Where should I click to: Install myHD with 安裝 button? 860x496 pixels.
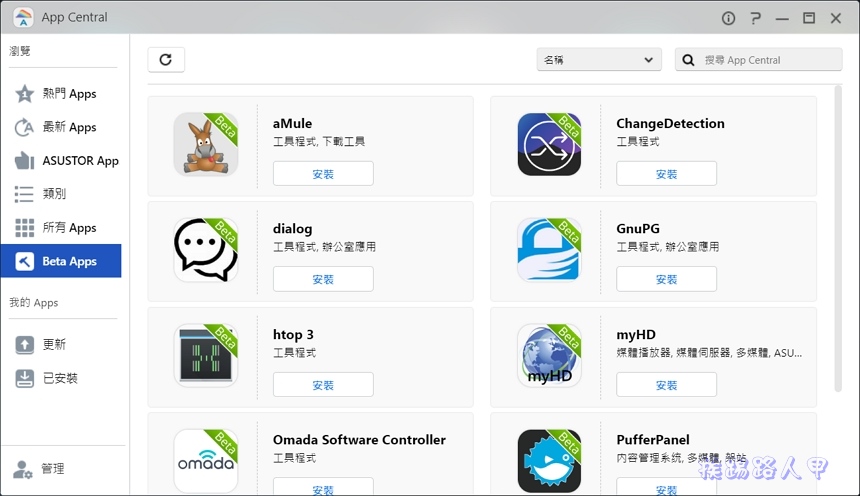666,385
